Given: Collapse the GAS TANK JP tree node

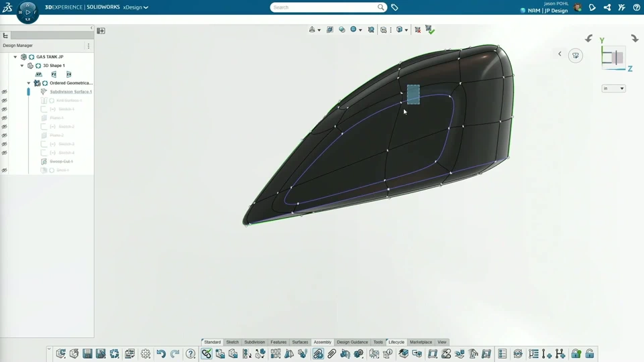Looking at the screenshot, I should point(15,57).
